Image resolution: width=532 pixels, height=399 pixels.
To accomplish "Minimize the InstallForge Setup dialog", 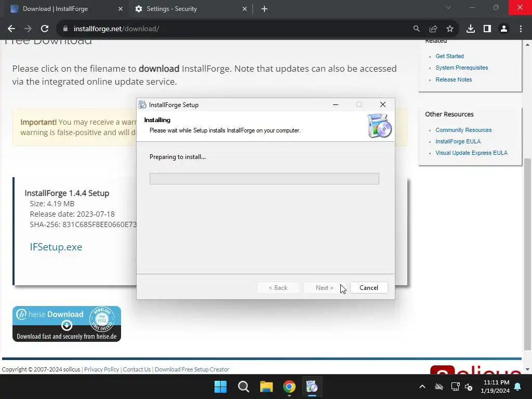I will (x=336, y=104).
